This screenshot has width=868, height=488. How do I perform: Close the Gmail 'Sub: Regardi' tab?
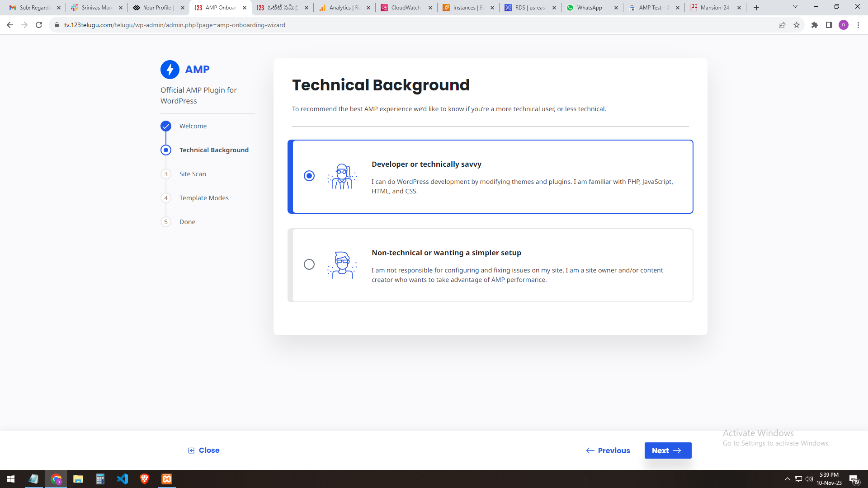point(59,8)
